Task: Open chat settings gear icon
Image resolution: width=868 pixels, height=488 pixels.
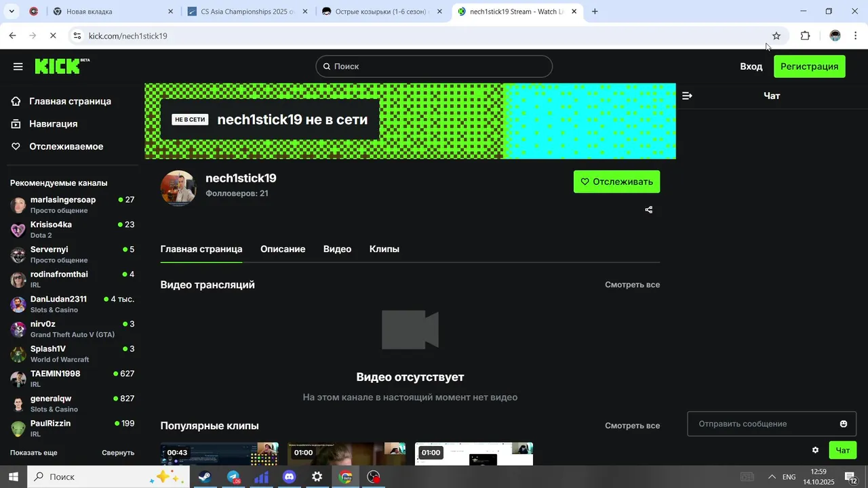Action: 815,450
